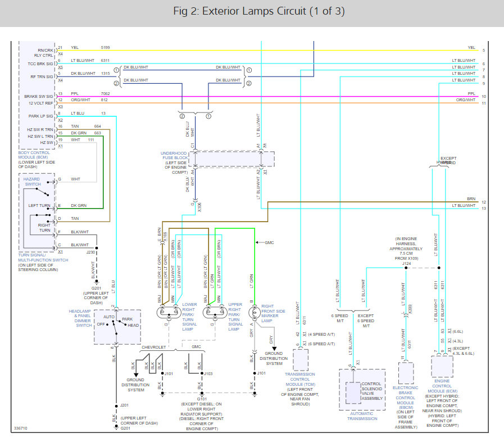Expand the Transmission Control Module (TCM) block
This screenshot has height=442, width=504.
point(301,360)
